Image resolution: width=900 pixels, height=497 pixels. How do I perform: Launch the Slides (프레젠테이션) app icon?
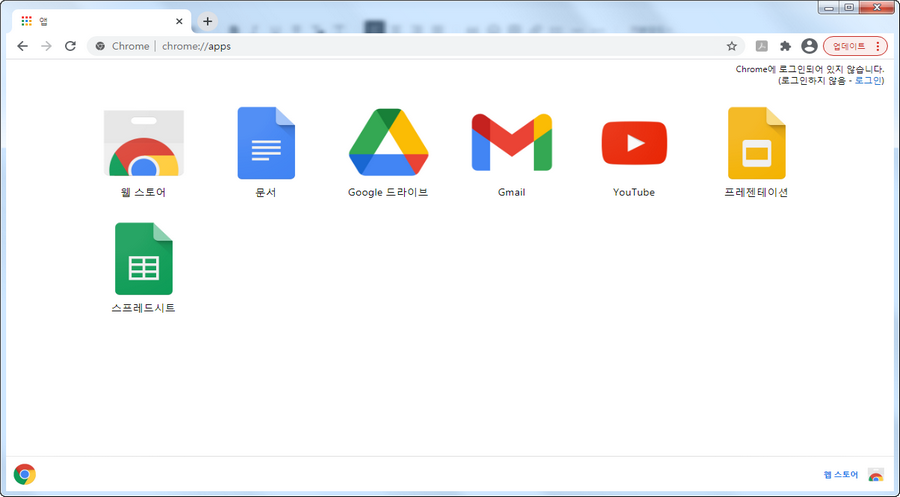click(757, 143)
